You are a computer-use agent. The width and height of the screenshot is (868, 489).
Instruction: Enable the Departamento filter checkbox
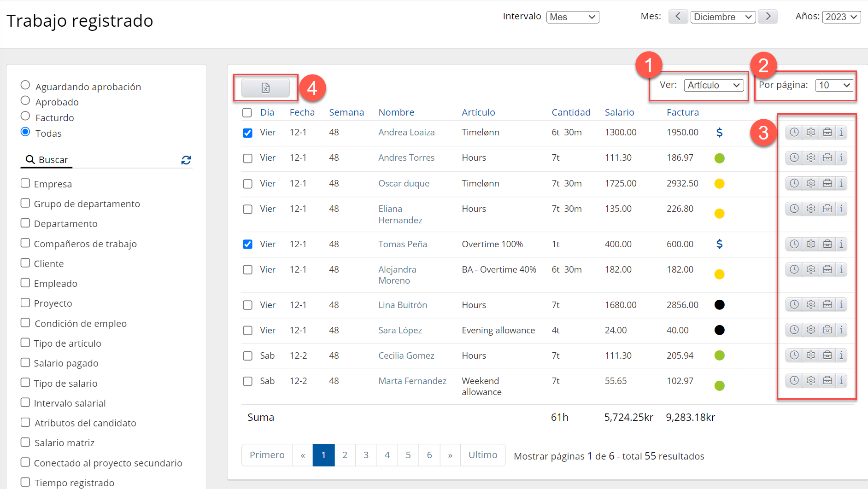[x=25, y=223]
